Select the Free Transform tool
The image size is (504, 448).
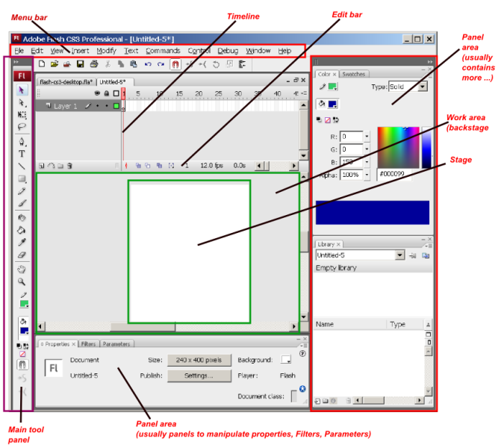(x=22, y=115)
